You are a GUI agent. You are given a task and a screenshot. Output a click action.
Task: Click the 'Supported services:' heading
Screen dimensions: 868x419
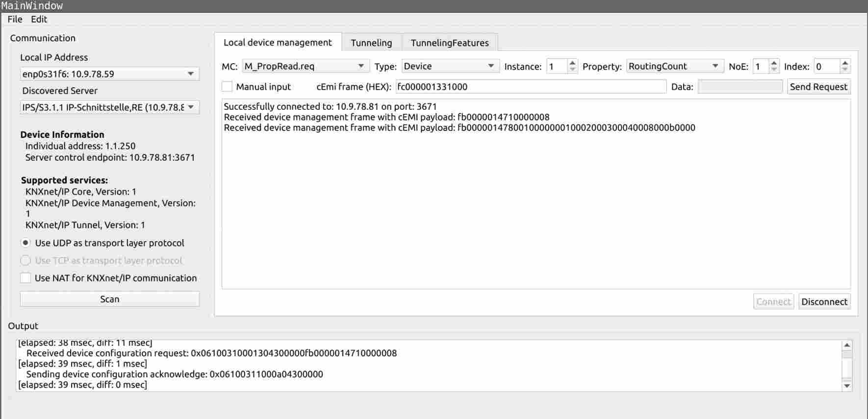[64, 180]
